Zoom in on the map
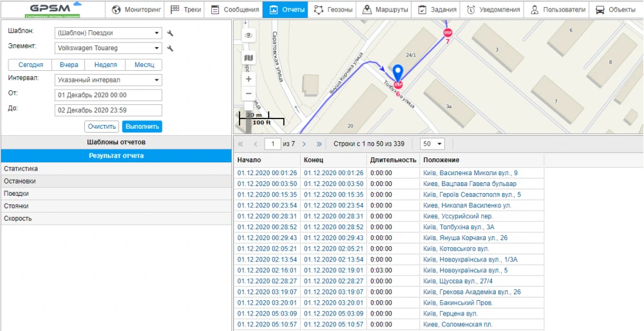The image size is (644, 331). pyautogui.click(x=249, y=79)
